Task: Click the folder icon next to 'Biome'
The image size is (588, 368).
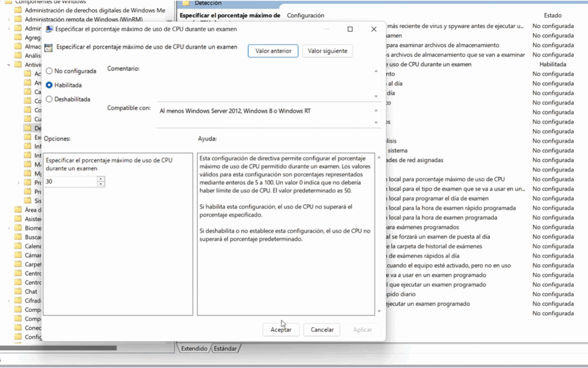Action: click(18, 228)
